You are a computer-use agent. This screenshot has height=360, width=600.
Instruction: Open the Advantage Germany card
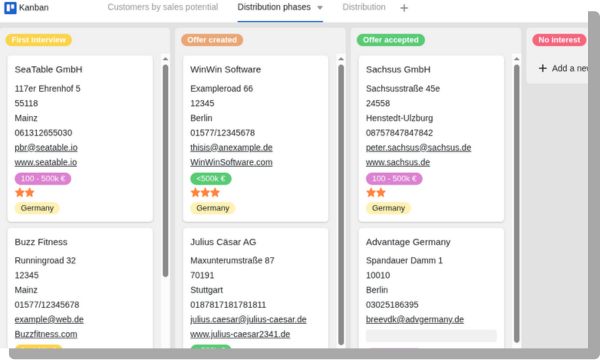tap(431, 287)
